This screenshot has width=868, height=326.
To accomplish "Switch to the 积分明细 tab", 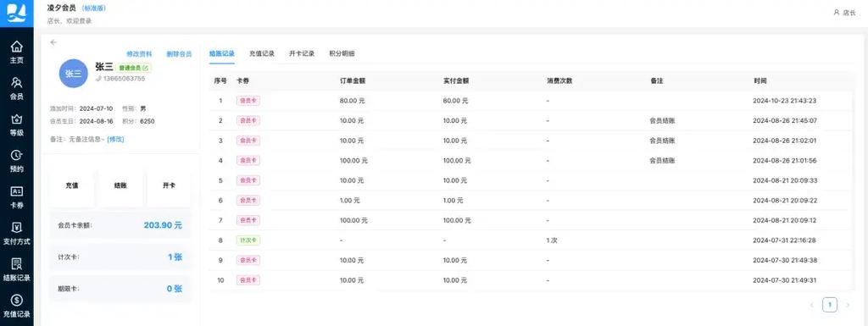I will tap(342, 53).
